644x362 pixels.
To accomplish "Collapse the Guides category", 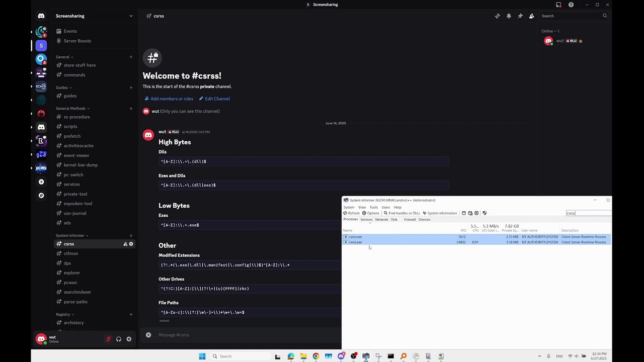I will click(x=63, y=87).
